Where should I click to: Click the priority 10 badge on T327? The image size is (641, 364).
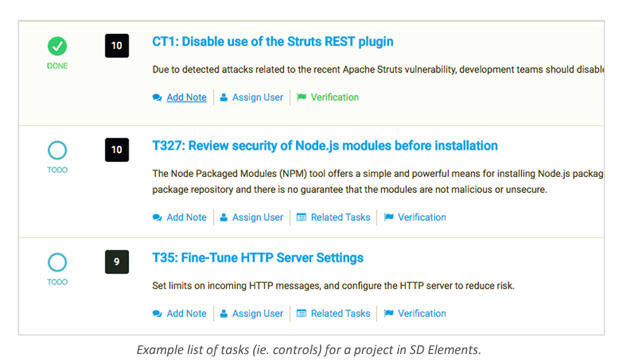(117, 150)
